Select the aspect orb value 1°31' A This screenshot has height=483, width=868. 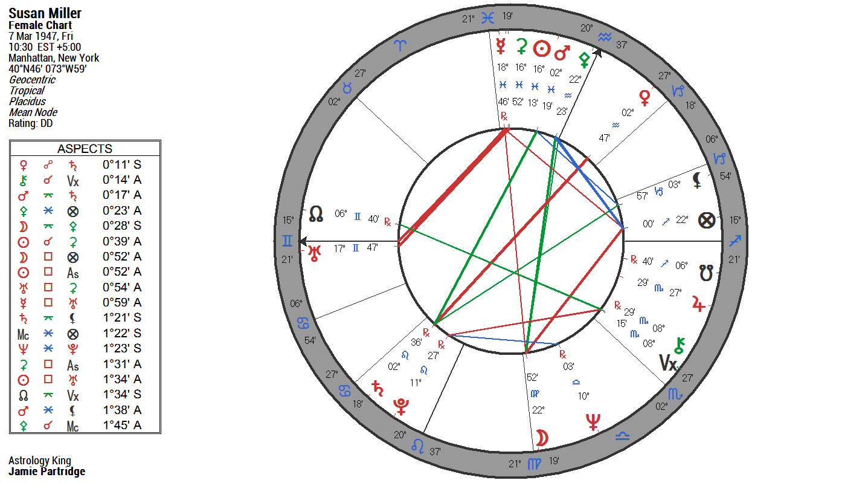pos(122,364)
